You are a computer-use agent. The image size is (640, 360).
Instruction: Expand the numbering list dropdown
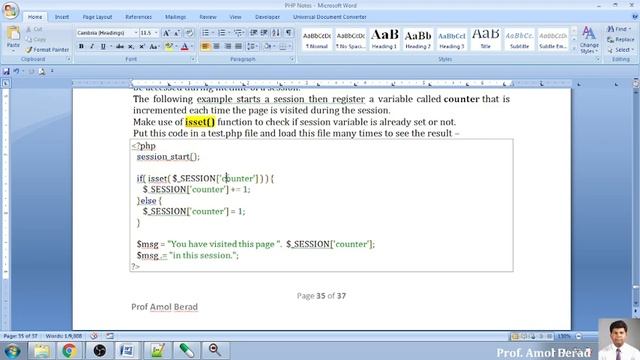[229, 33]
